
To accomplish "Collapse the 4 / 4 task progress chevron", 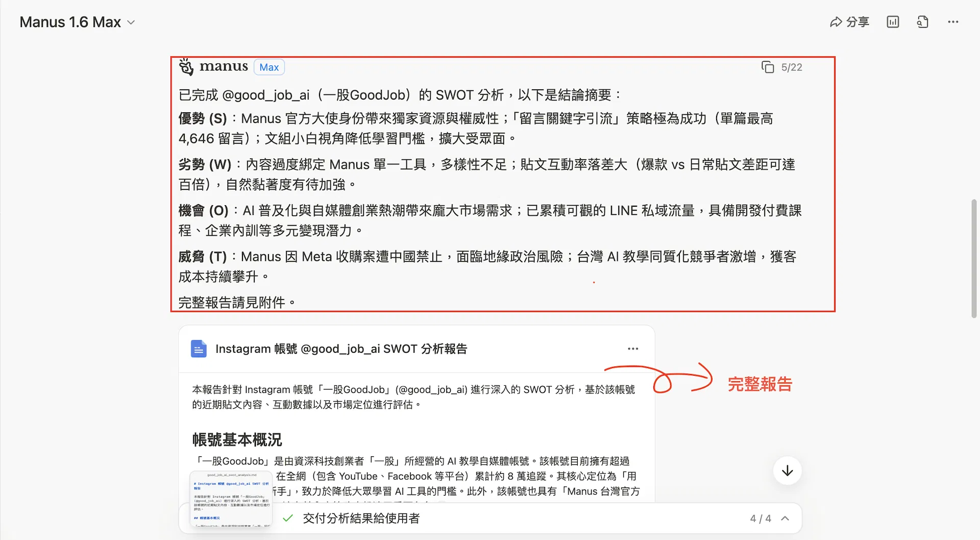I will pyautogui.click(x=785, y=519).
